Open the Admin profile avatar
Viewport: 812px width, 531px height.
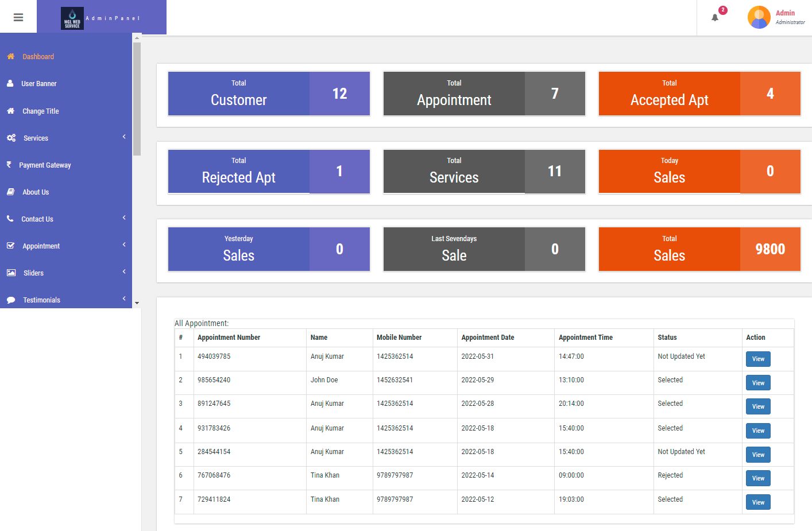[759, 17]
